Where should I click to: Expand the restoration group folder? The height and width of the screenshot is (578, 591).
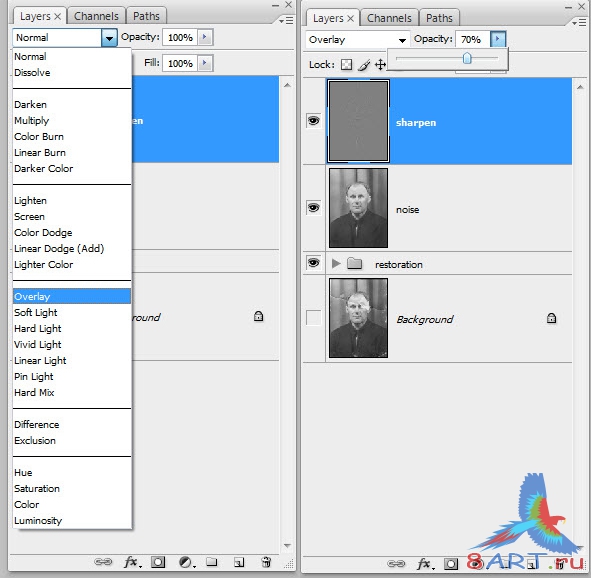point(335,263)
